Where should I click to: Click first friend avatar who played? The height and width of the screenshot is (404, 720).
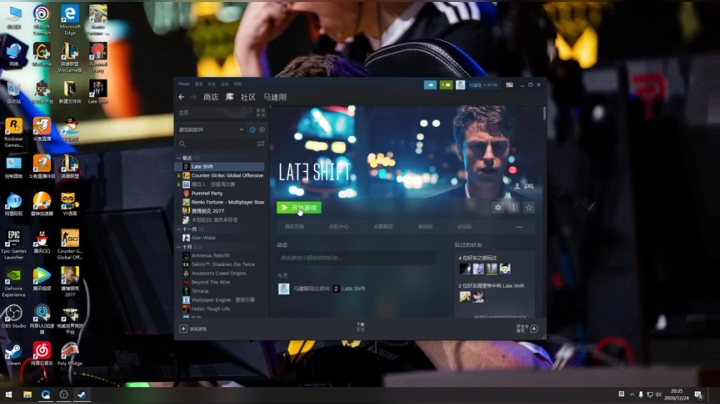click(x=465, y=269)
